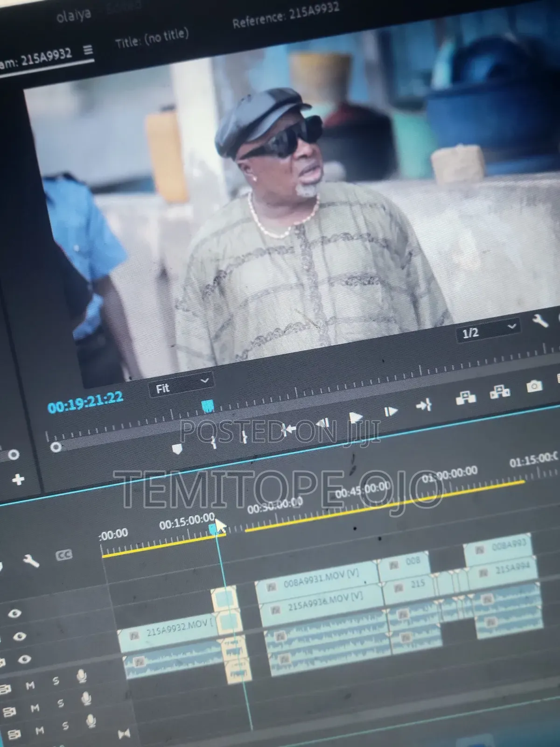Play the sequence in Program monitor
This screenshot has width=560, height=747.
(356, 417)
